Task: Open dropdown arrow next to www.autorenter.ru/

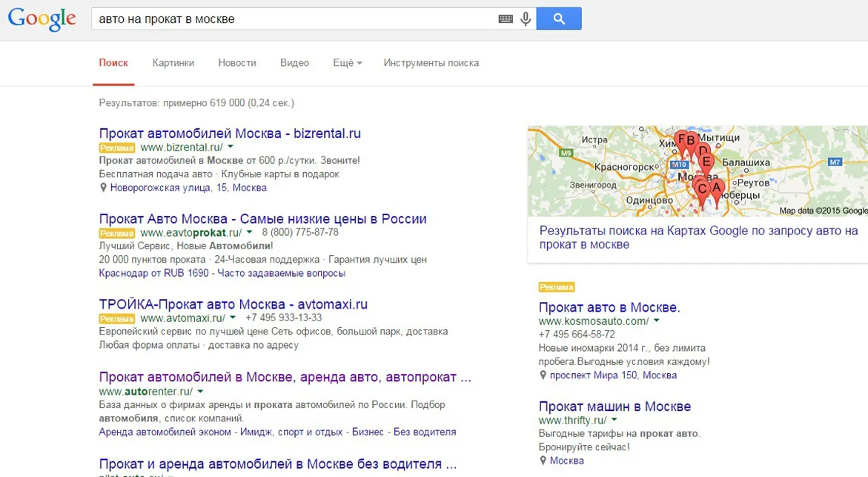Action: click(200, 391)
